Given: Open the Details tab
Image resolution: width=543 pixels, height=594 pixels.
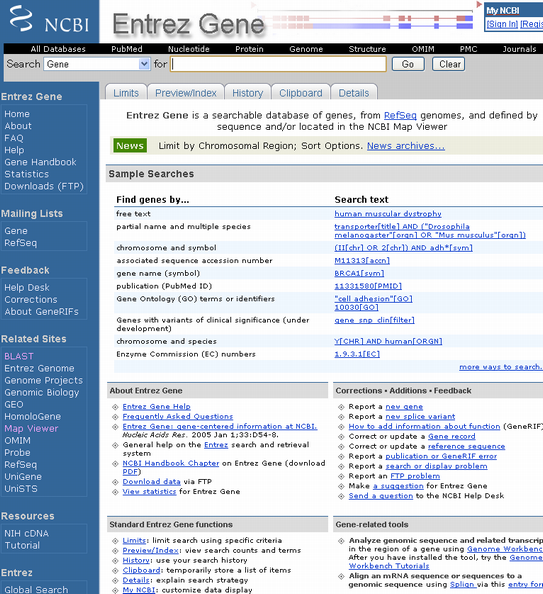Looking at the screenshot, I should click(354, 93).
